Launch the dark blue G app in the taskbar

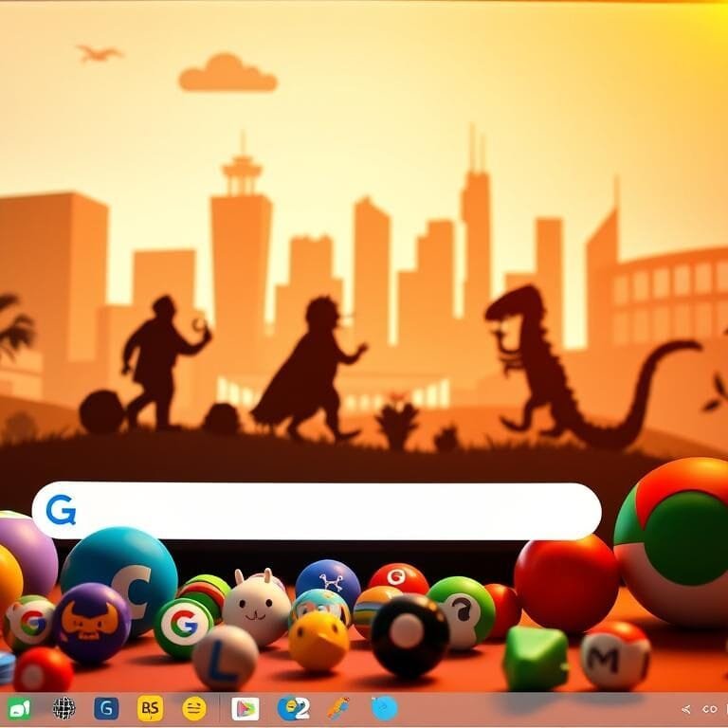[106, 708]
